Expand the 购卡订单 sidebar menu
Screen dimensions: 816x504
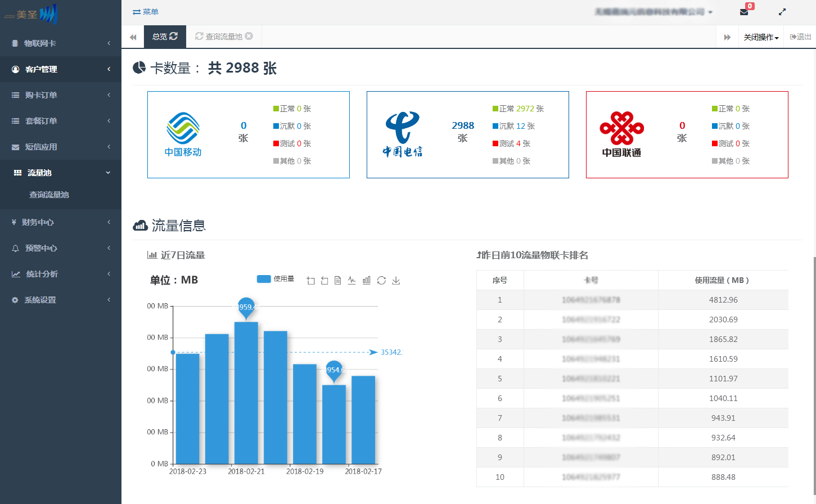(x=61, y=95)
